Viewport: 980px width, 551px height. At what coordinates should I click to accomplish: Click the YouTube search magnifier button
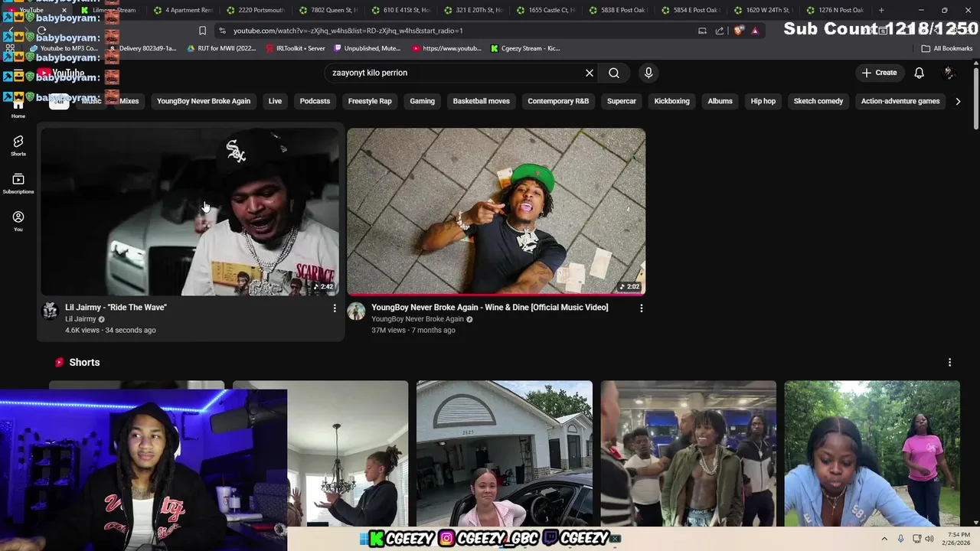pos(614,73)
